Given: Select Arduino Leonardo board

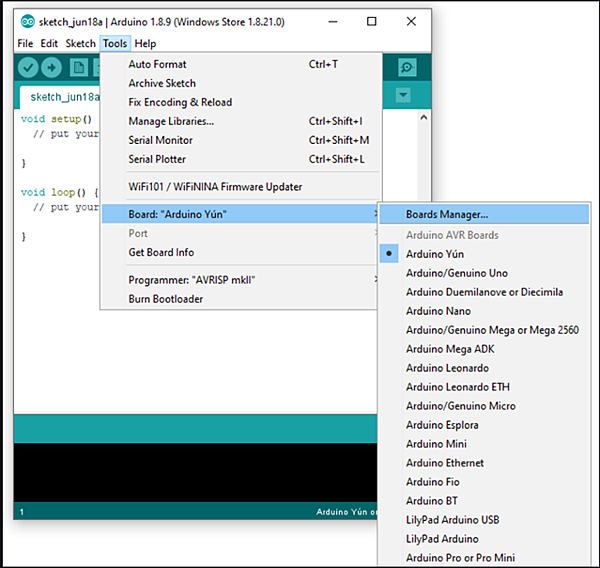Looking at the screenshot, I should click(x=484, y=368).
